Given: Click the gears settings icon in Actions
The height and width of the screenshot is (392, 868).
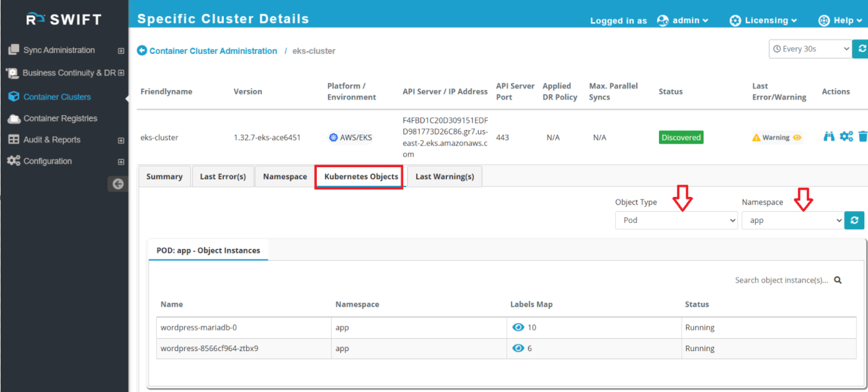Looking at the screenshot, I should (x=846, y=136).
